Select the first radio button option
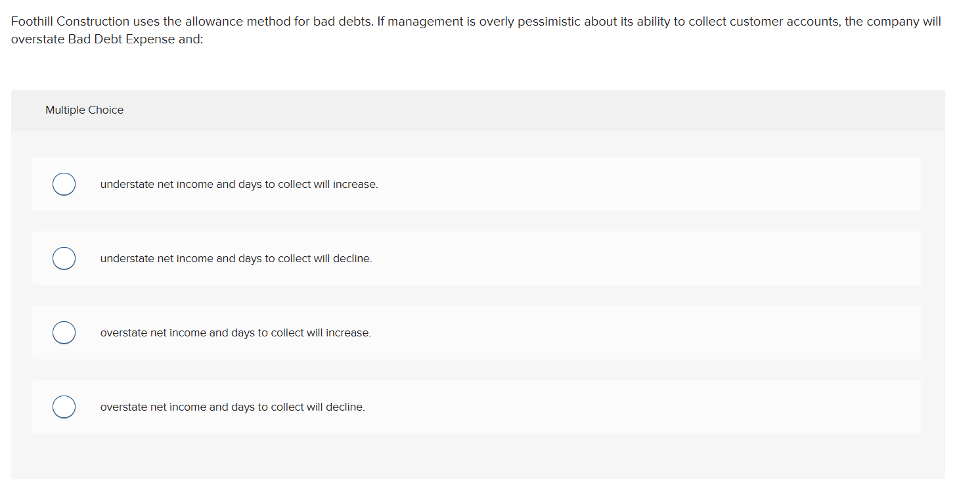980x502 pixels. tap(64, 184)
